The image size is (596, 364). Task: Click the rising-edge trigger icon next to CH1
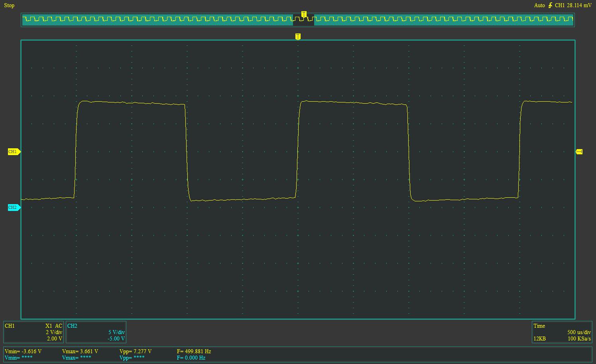click(550, 6)
